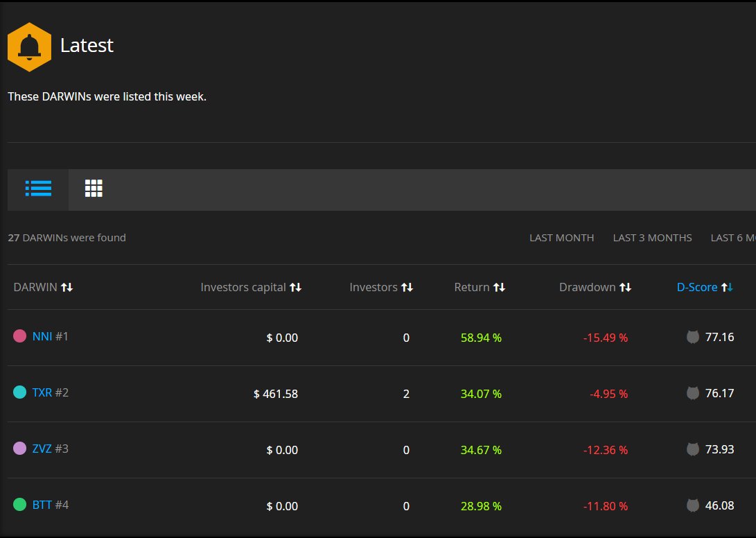
Task: Sort by DARWIN name arrows
Action: 67,288
